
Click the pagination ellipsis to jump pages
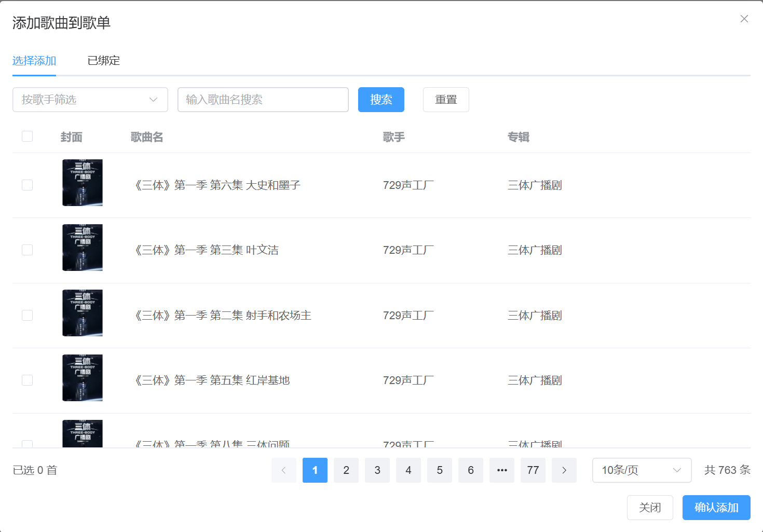point(501,470)
